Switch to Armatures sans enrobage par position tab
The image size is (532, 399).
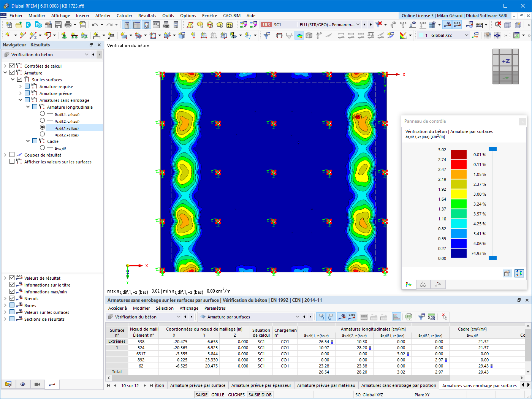click(x=399, y=385)
